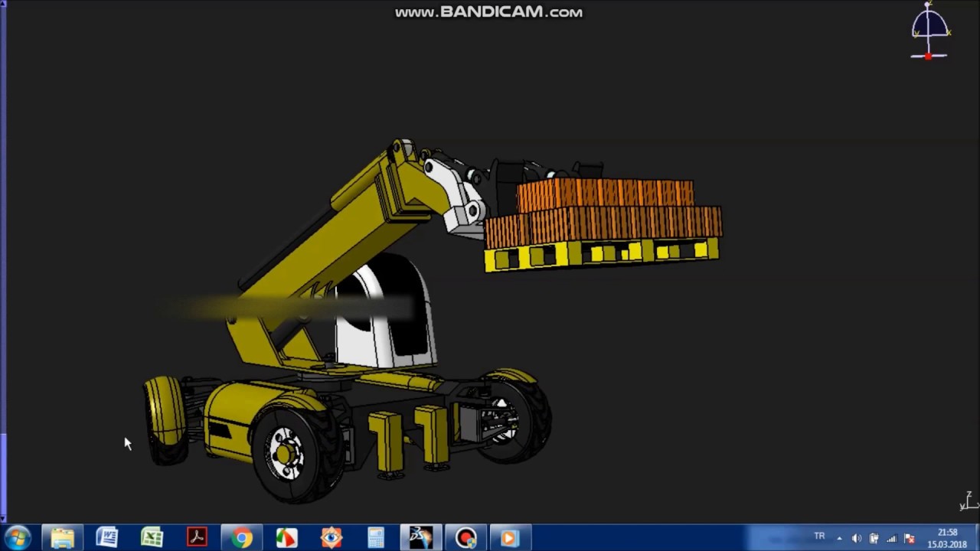The image size is (980, 551).
Task: Switch to the CATIA window on taskbar
Action: [x=420, y=537]
